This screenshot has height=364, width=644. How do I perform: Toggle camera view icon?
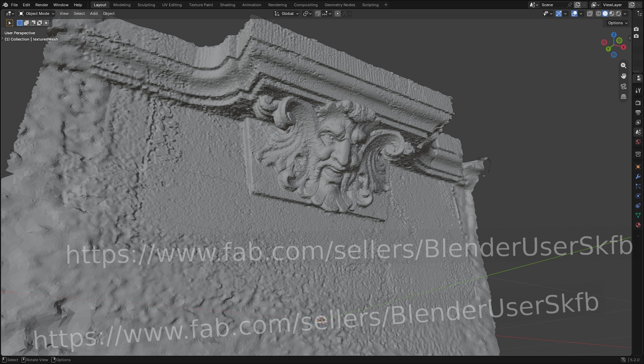[x=623, y=86]
